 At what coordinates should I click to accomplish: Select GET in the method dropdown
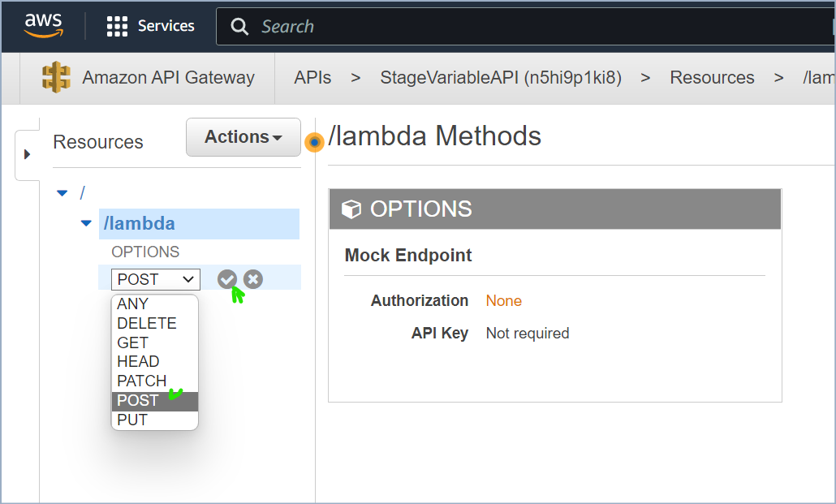pos(133,342)
